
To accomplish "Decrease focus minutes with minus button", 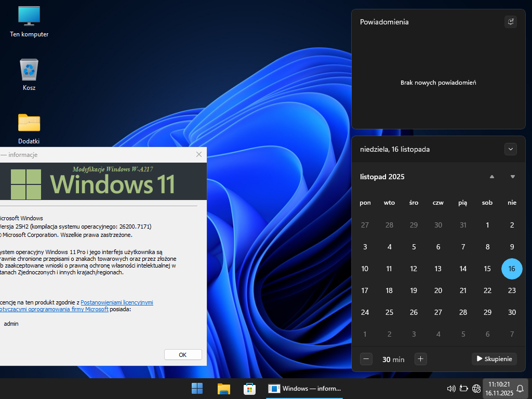I will coord(366,358).
